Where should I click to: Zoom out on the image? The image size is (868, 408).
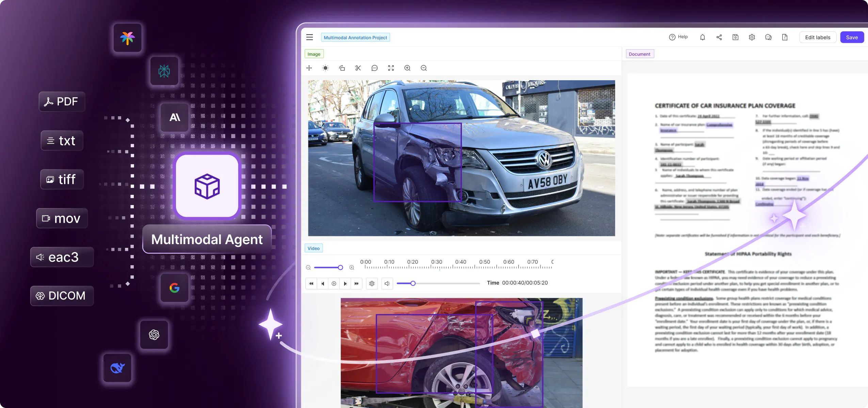pyautogui.click(x=423, y=68)
